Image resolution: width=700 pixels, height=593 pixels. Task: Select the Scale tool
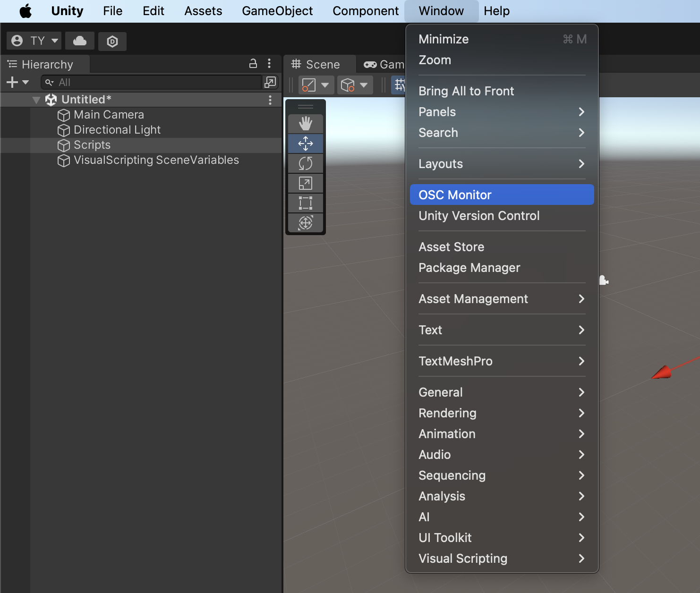pyautogui.click(x=306, y=183)
